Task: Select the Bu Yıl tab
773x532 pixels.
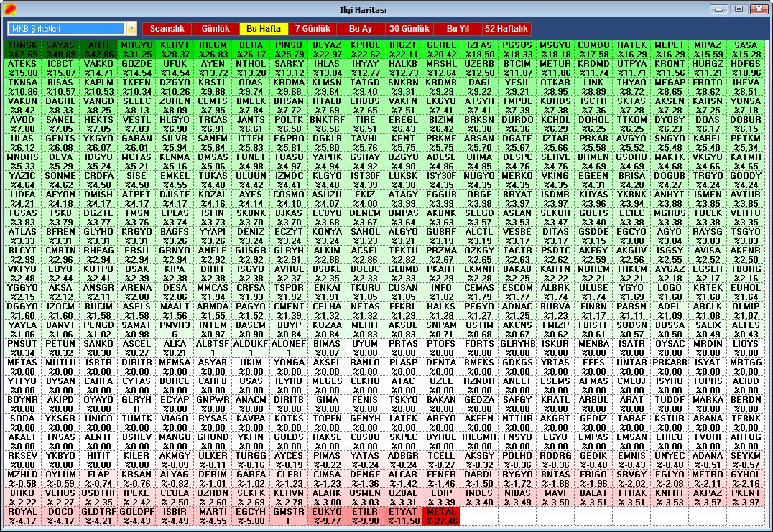Action: 458,29
